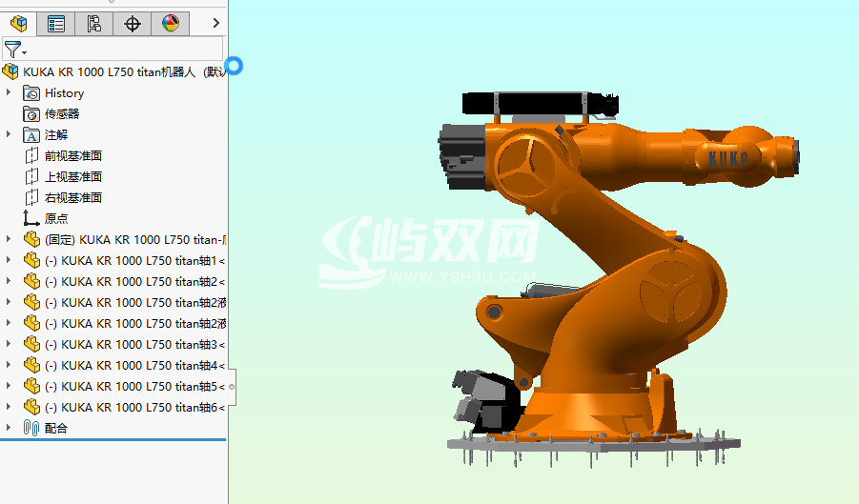This screenshot has height=504, width=859.
Task: Select the History label
Action: coord(64,93)
